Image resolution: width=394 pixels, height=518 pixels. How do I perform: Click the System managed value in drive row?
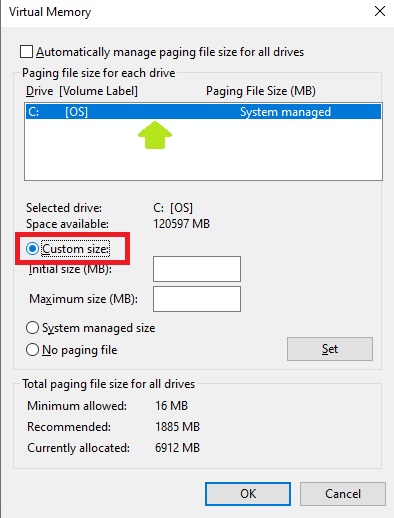pyautogui.click(x=285, y=112)
